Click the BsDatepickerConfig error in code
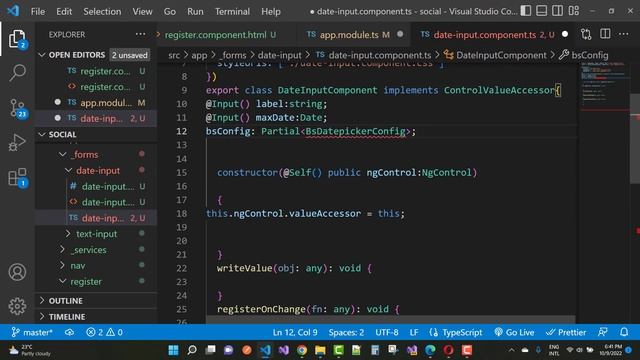 click(355, 131)
